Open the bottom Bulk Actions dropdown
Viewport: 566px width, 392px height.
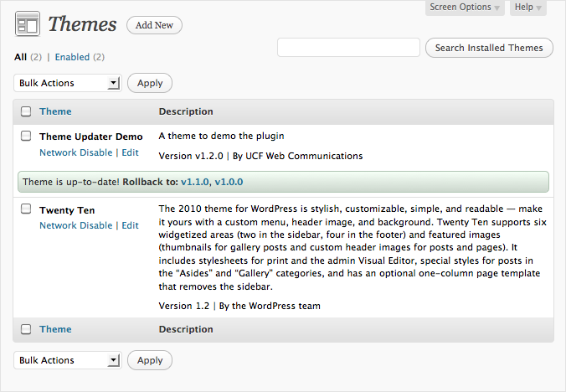click(x=68, y=360)
